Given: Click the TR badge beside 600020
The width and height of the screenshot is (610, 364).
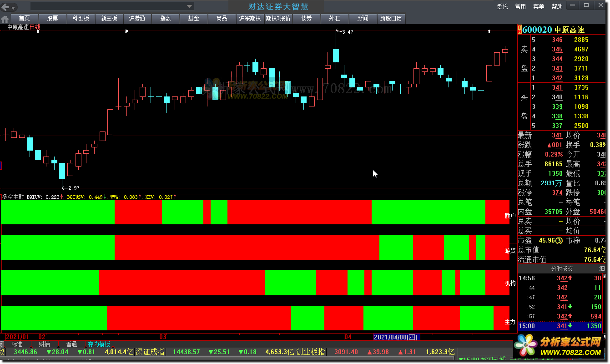Looking at the screenshot, I should click(x=520, y=30).
